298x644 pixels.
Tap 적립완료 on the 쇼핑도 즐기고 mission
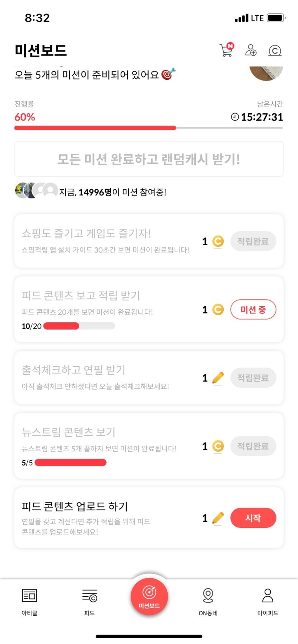coord(253,241)
